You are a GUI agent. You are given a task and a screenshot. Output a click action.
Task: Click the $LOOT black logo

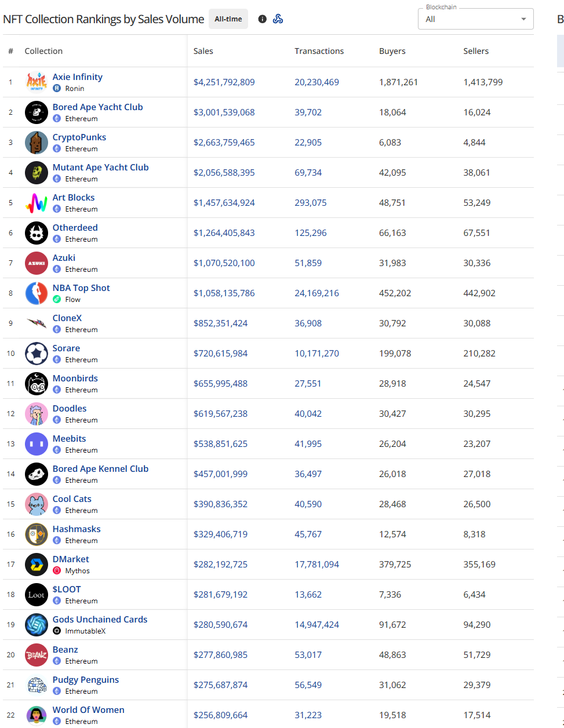click(x=37, y=595)
